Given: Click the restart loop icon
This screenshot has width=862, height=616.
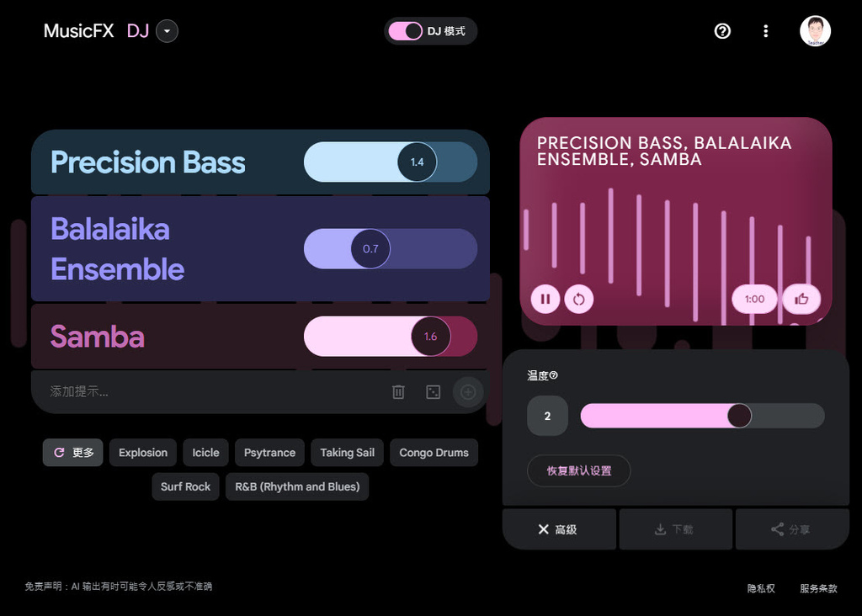Looking at the screenshot, I should click(579, 299).
